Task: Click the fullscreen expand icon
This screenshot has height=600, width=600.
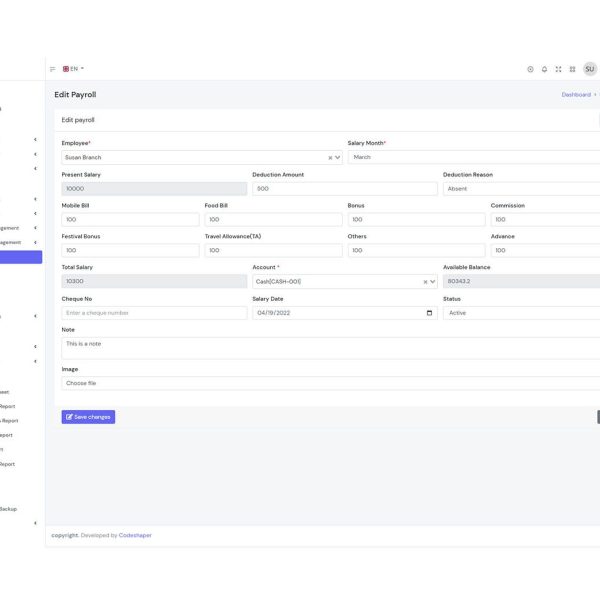Action: pos(558,69)
